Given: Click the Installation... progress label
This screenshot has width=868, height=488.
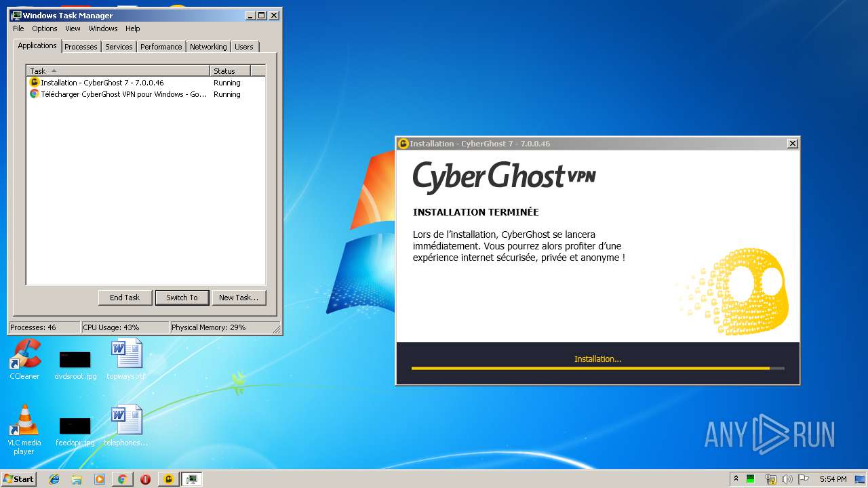Looking at the screenshot, I should tap(597, 359).
